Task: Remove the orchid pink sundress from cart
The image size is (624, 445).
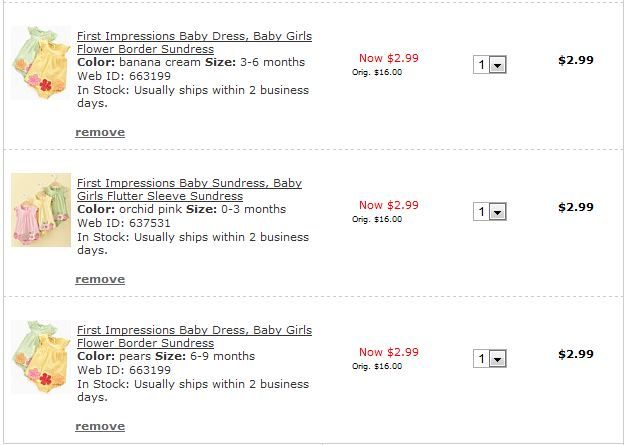Action: tap(100, 279)
